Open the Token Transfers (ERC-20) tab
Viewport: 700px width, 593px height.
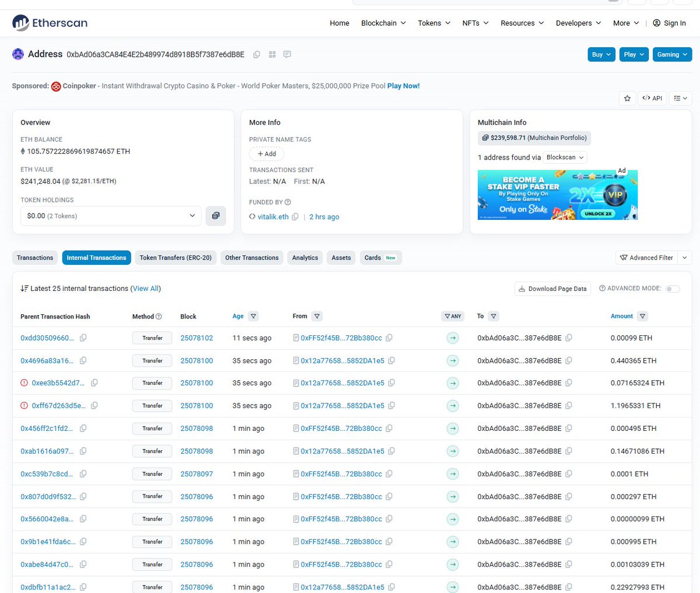tap(176, 258)
